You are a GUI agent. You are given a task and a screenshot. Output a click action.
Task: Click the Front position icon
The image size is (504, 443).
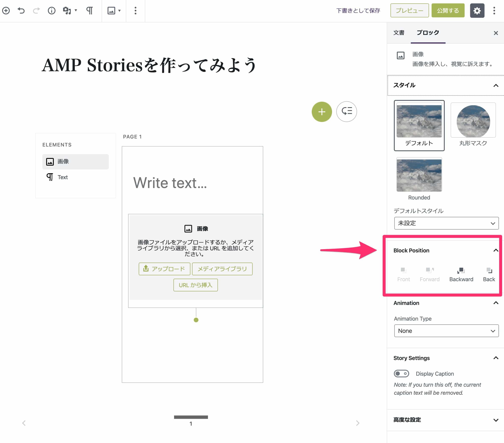[403, 274]
